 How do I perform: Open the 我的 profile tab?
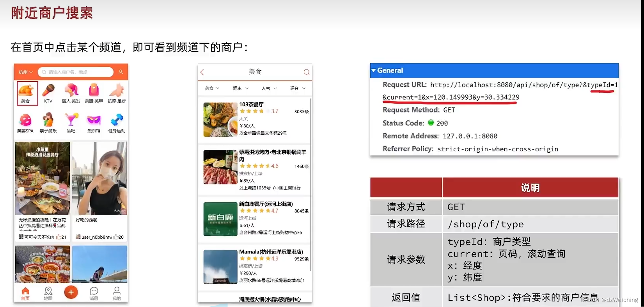117,294
